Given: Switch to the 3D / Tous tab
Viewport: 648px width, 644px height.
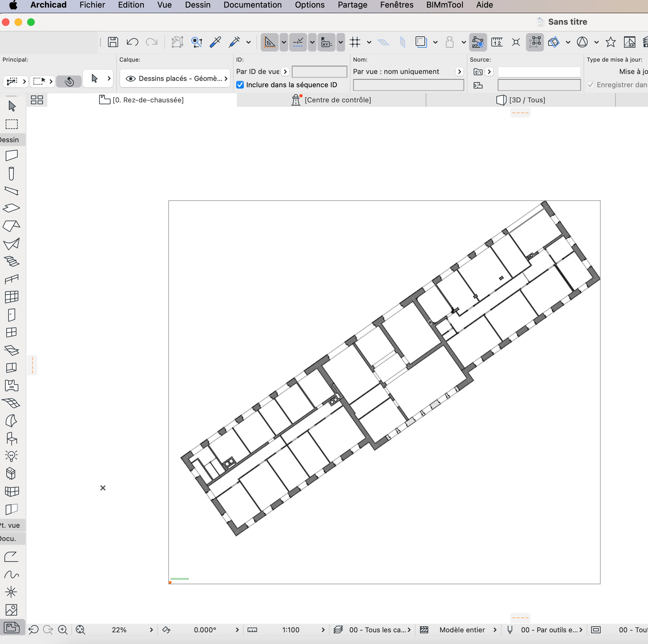Looking at the screenshot, I should [x=520, y=100].
